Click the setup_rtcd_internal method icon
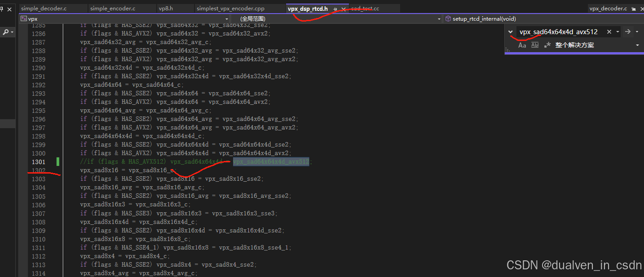 [x=448, y=18]
